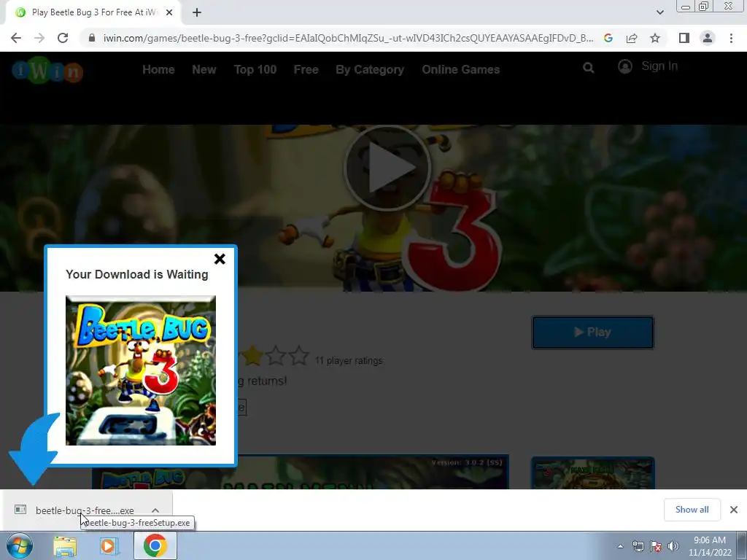Select the Play Beetle Bug 3 tab
Screen dimensions: 747x560
click(93, 13)
